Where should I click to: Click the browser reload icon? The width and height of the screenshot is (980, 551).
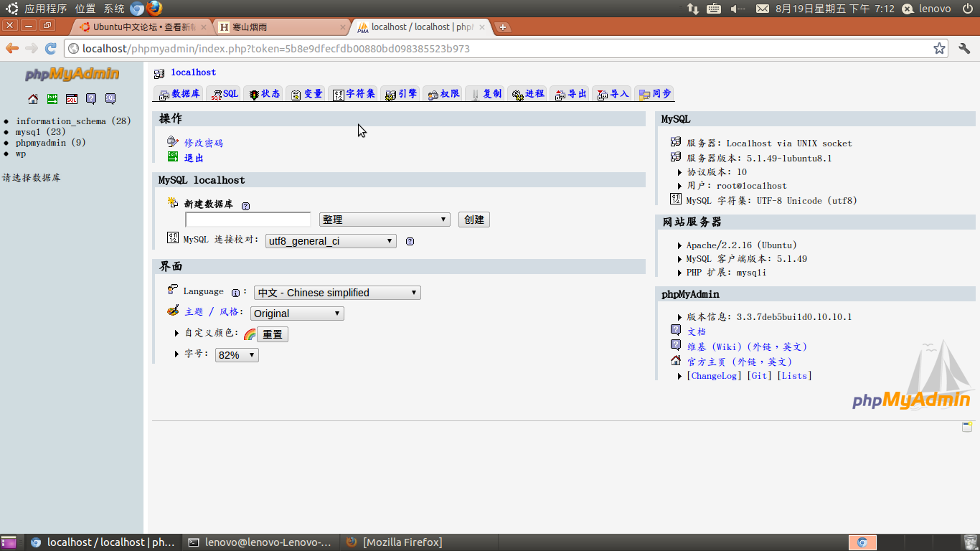[x=51, y=49]
